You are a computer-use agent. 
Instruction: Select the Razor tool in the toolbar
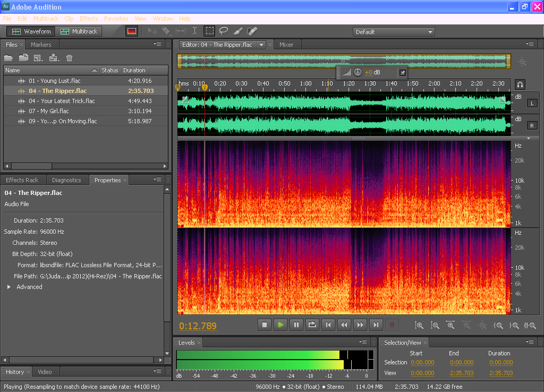pos(166,31)
